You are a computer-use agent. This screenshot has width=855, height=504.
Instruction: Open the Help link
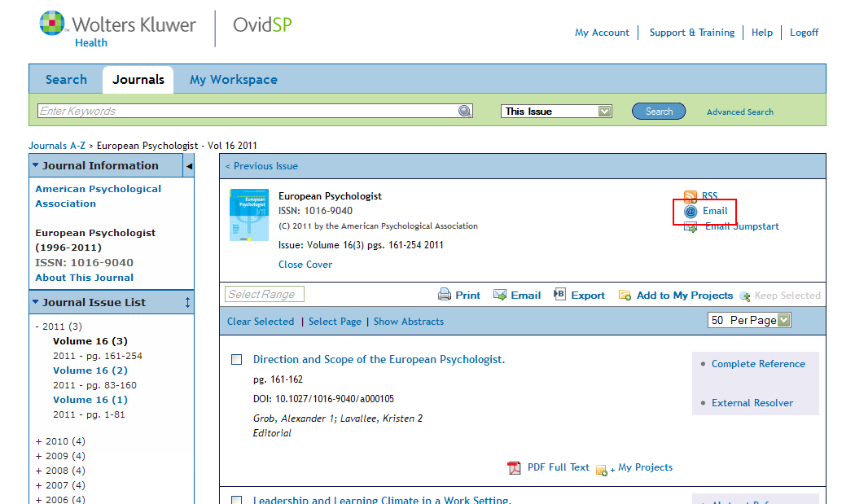[761, 33]
